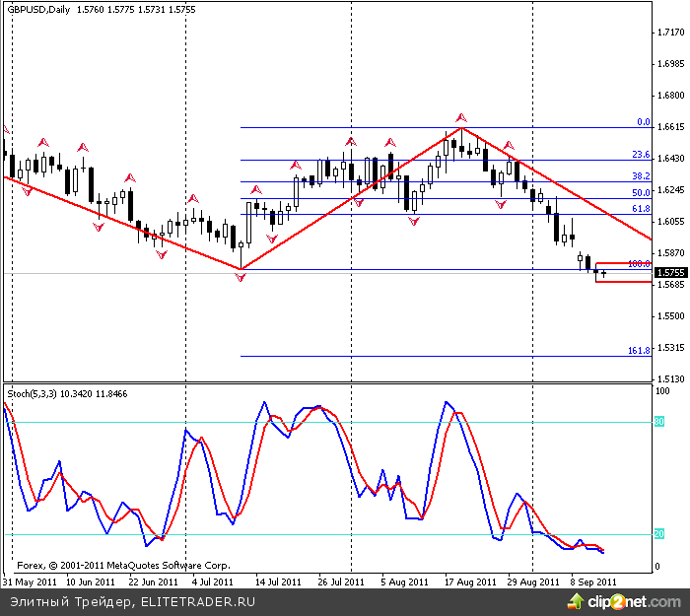Screen dimensions: 690x616
Task: Click the down fractal arrow below the July low
Action: [241, 279]
